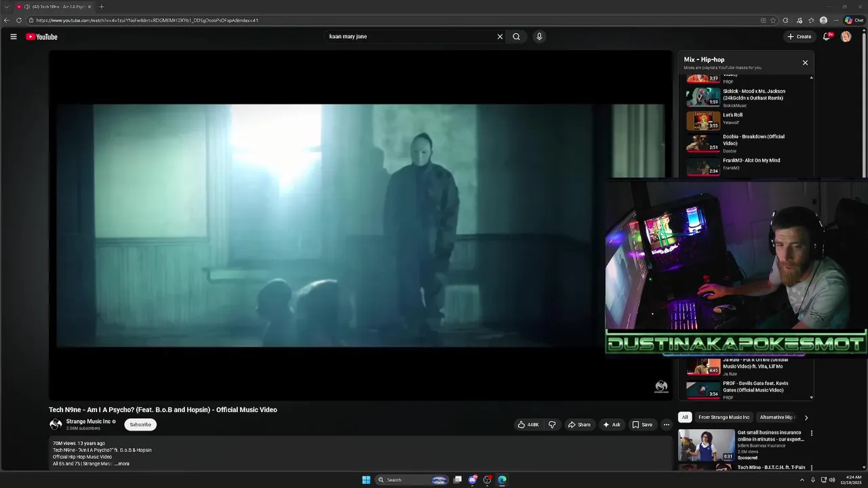Click the playlist panel scroll up arrow
The height and width of the screenshot is (488, 868).
point(812,78)
